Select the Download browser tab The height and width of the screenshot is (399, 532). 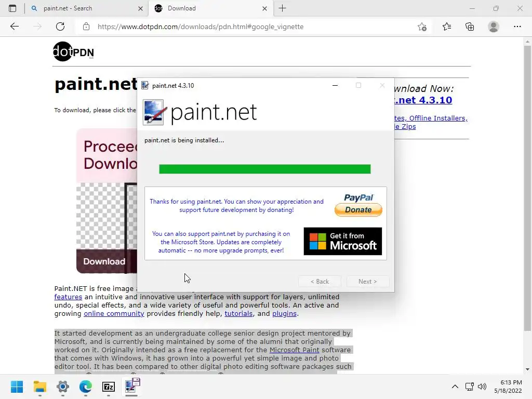click(x=210, y=8)
